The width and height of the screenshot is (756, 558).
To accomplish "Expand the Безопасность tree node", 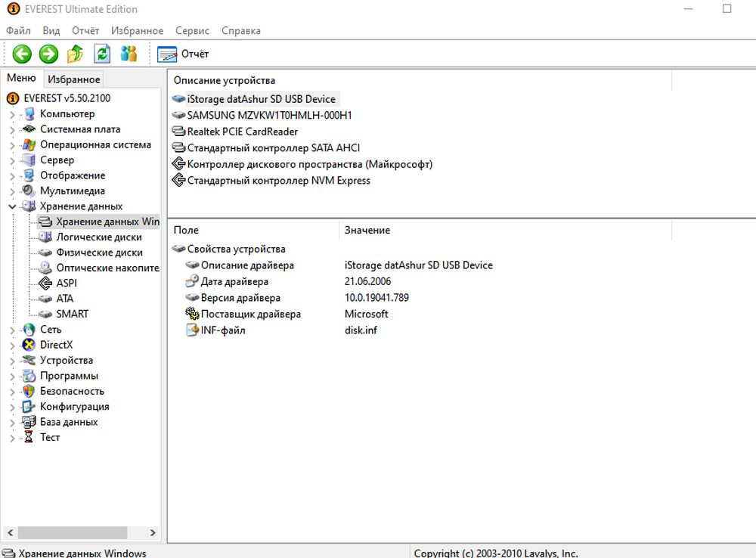I will coord(13,392).
